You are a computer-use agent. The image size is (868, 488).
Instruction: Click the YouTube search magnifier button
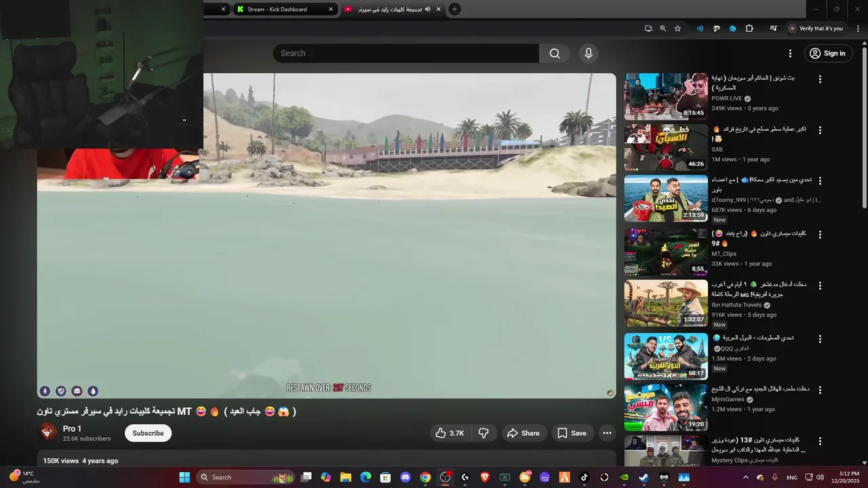pos(555,54)
